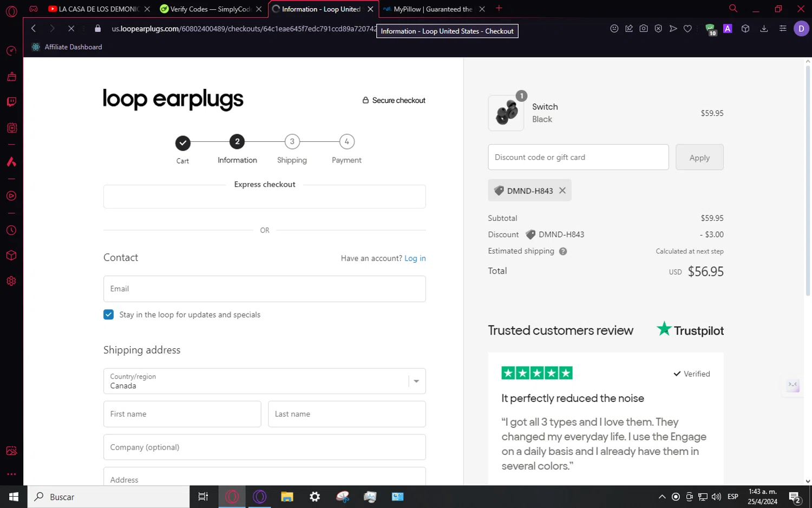This screenshot has width=812, height=508.
Task: Stop page loading with X button
Action: 71,28
